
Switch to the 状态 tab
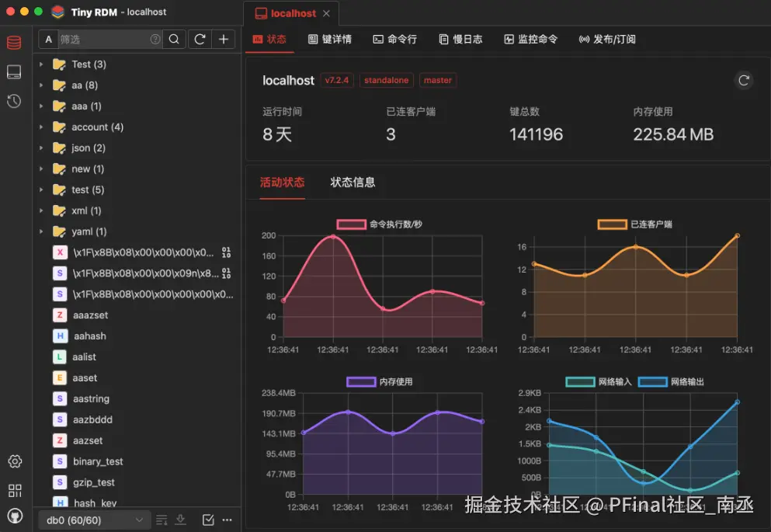[x=269, y=40]
